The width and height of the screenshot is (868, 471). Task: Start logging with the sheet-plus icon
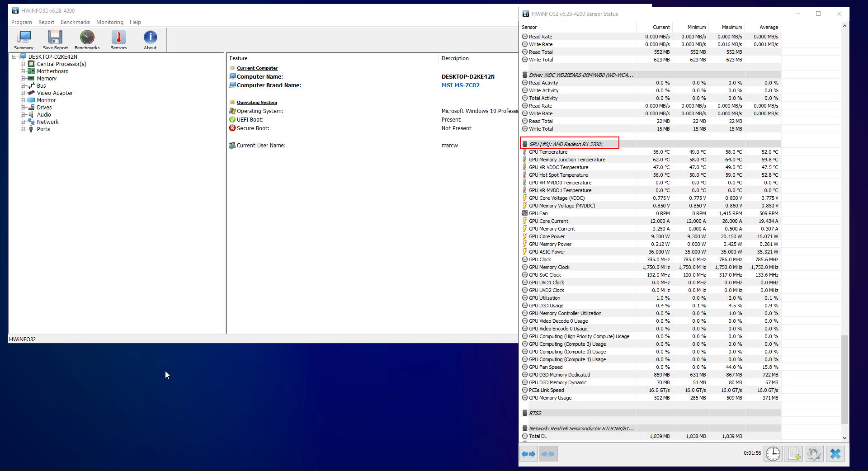point(793,454)
